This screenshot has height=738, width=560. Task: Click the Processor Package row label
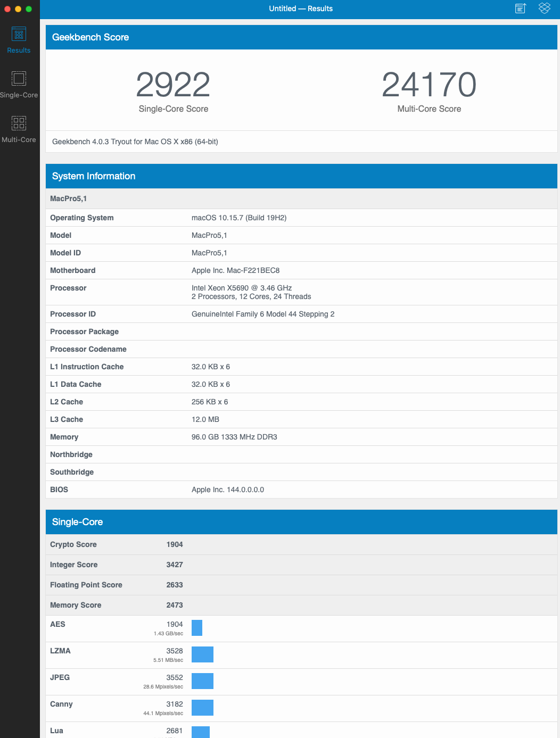click(85, 331)
